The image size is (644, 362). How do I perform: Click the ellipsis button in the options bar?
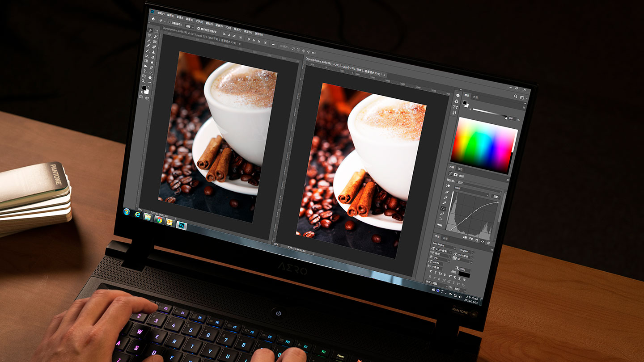click(x=273, y=44)
